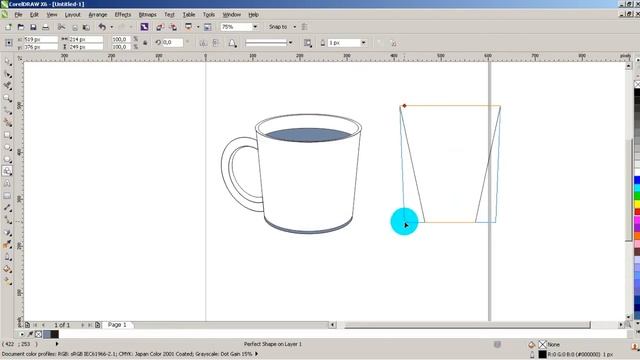Image resolution: width=640 pixels, height=360 pixels.
Task: Select the Crop tool in toolbox
Action: click(7, 86)
